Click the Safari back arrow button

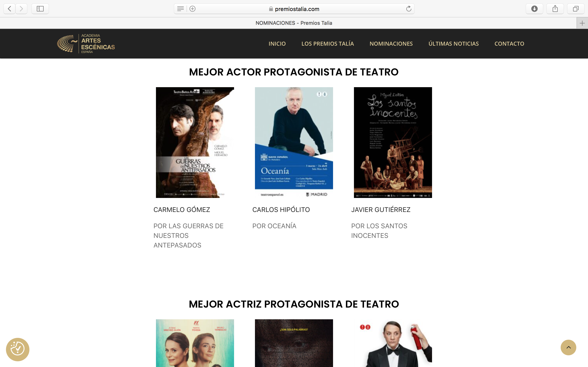pyautogui.click(x=9, y=9)
